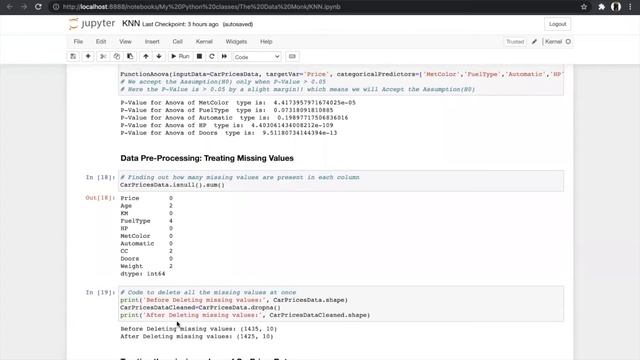Click 'After Deleting missing values' output line
The image size is (640, 360).
click(197, 337)
